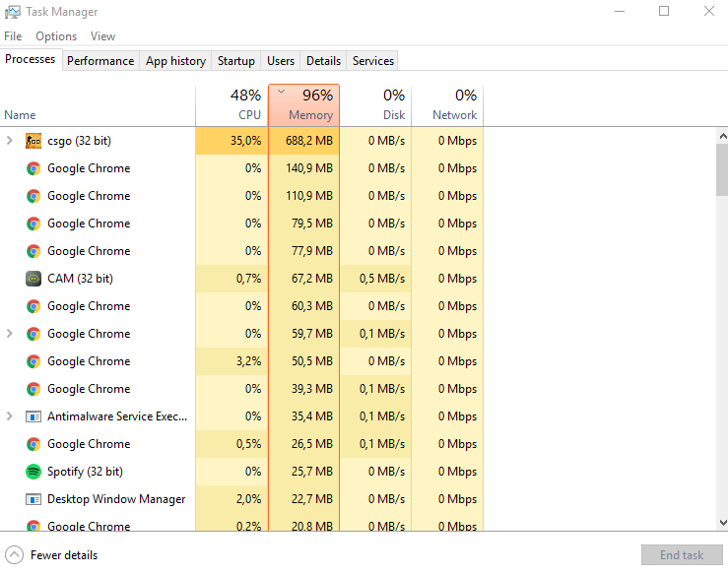The width and height of the screenshot is (728, 575).
Task: Click the Chrome icon using 3,2% CPU
Action: [33, 361]
